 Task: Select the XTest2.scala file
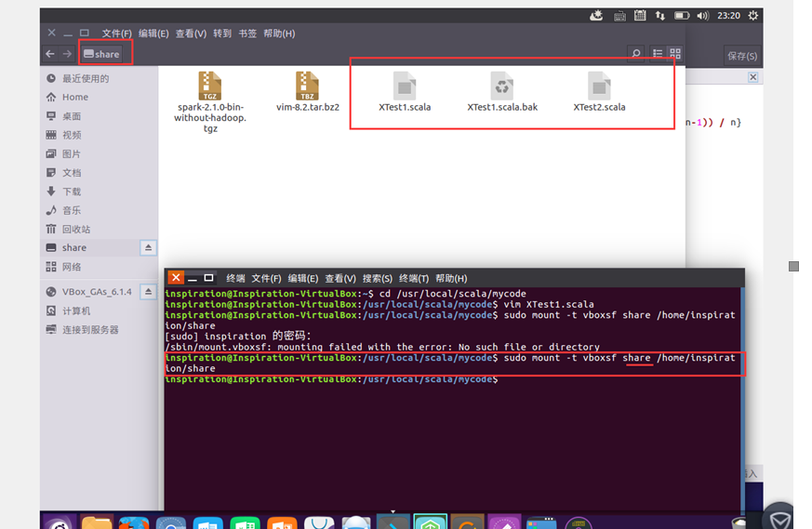(599, 92)
